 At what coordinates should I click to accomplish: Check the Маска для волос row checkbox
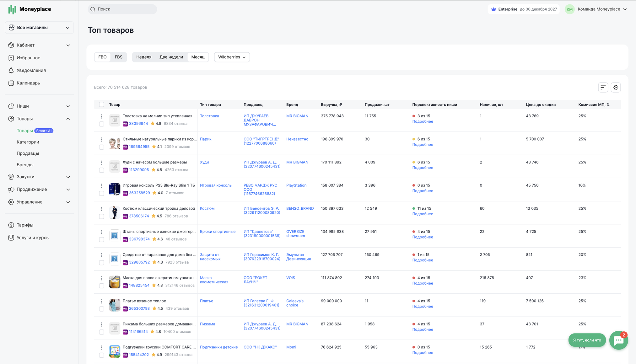coord(101,286)
